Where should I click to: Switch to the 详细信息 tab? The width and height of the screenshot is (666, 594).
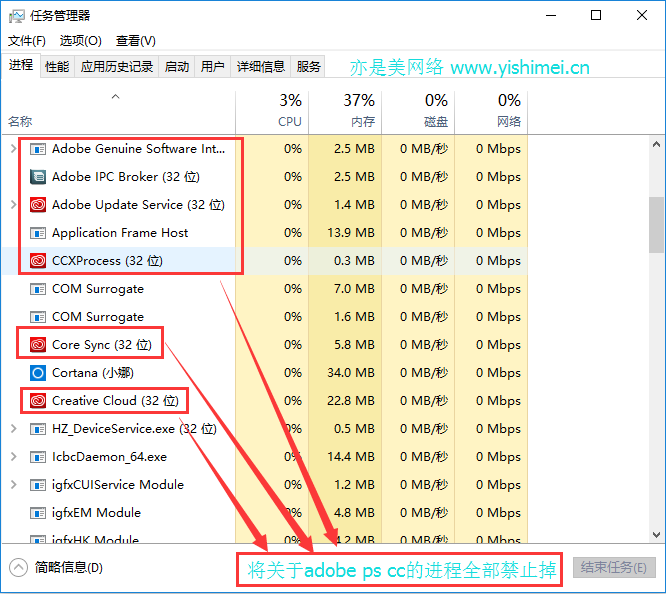click(x=260, y=67)
